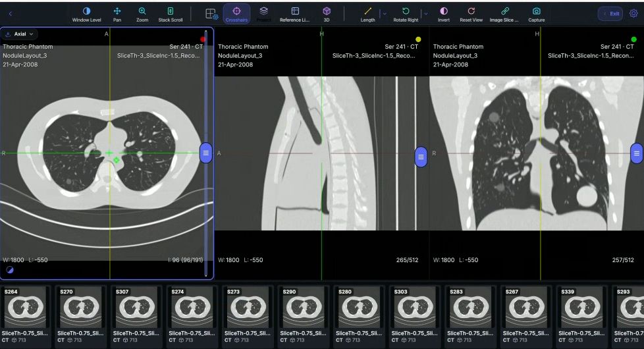Click the invert icon in axial viewport corner
The image size is (644, 349).
[x=10, y=270]
